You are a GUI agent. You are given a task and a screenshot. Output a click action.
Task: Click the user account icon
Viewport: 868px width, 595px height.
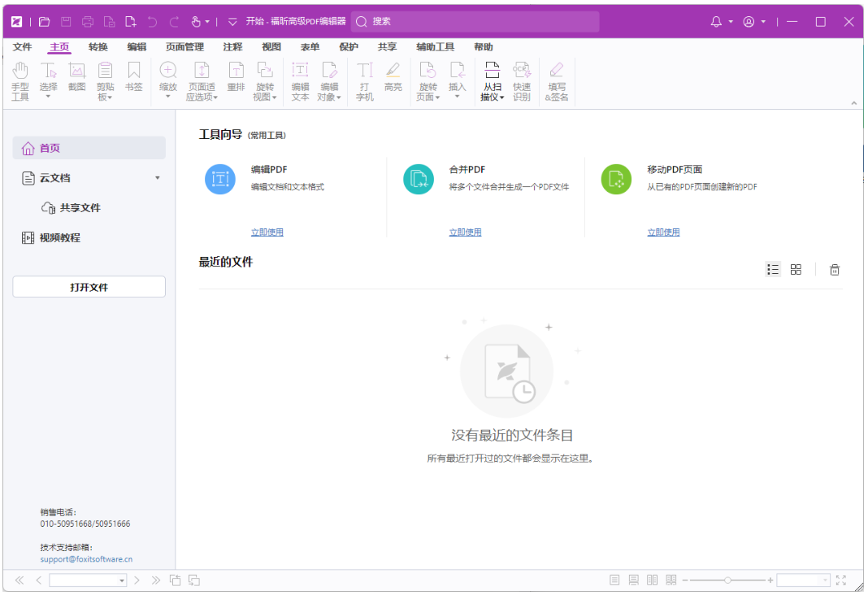point(749,22)
